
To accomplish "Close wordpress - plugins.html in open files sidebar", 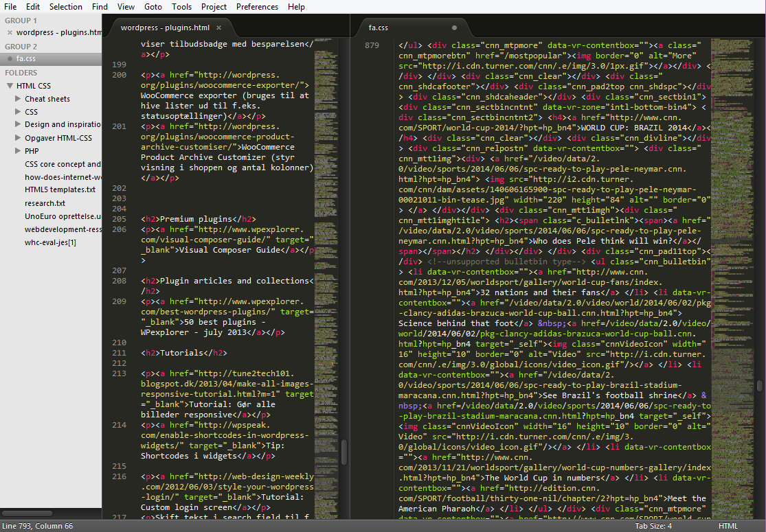I will point(10,33).
